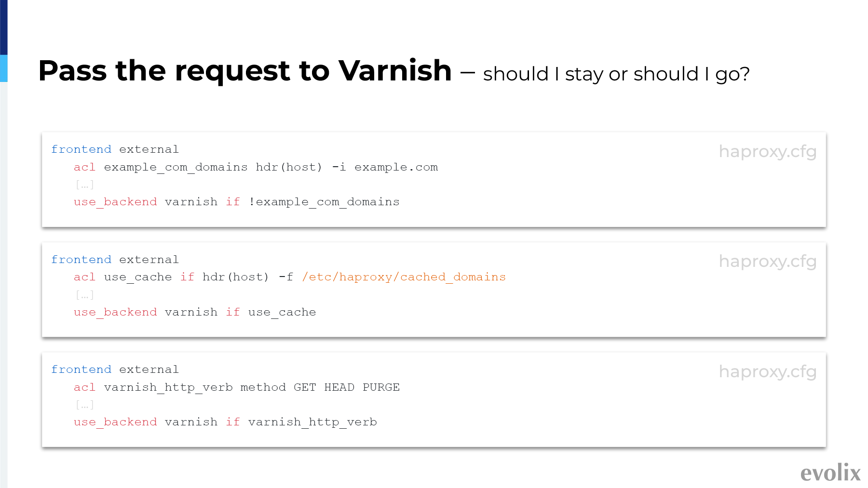Click the light blue accent bar on left edge
This screenshot has height=488, width=868.
pyautogui.click(x=4, y=68)
